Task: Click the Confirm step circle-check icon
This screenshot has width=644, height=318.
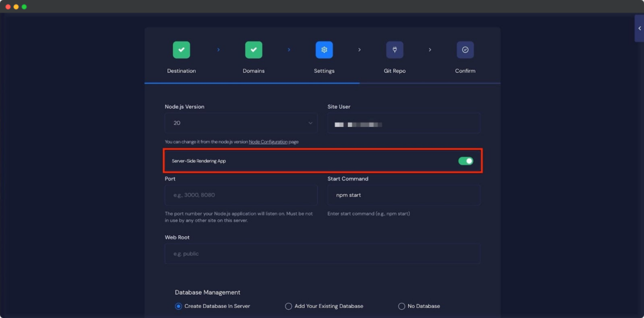Action: (465, 50)
